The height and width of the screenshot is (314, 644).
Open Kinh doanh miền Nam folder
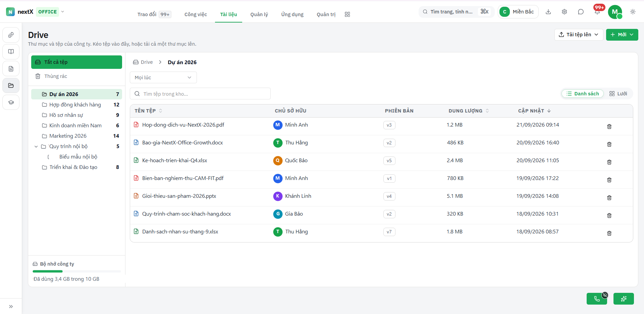(x=76, y=126)
